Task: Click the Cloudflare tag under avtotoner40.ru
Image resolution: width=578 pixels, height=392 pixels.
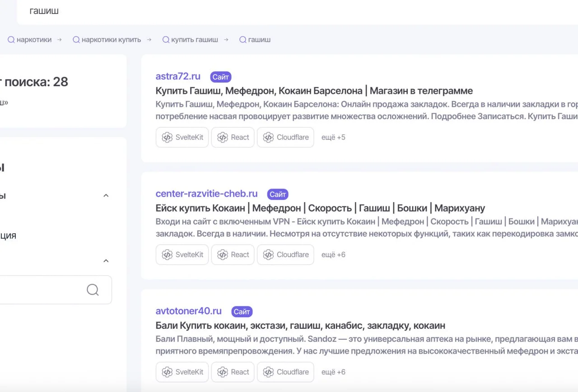Action: [285, 372]
